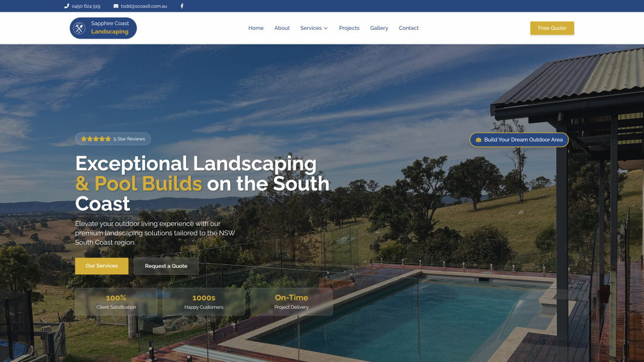
Task: Open the Services menu item
Action: pyautogui.click(x=311, y=28)
